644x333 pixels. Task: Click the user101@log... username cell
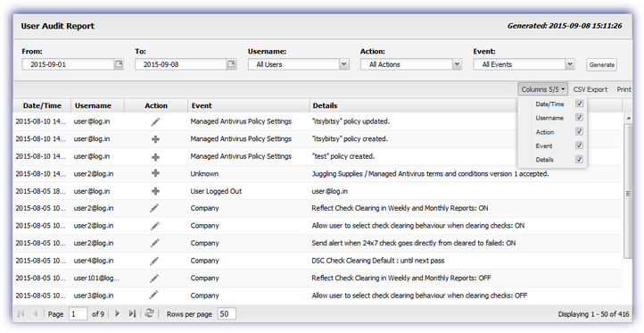96,278
